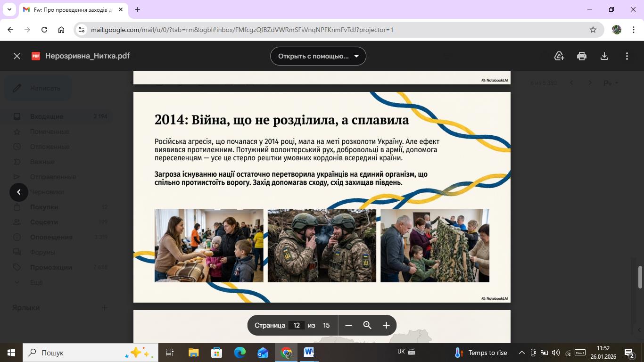Open Microsoft Word from the taskbar

click(x=309, y=353)
